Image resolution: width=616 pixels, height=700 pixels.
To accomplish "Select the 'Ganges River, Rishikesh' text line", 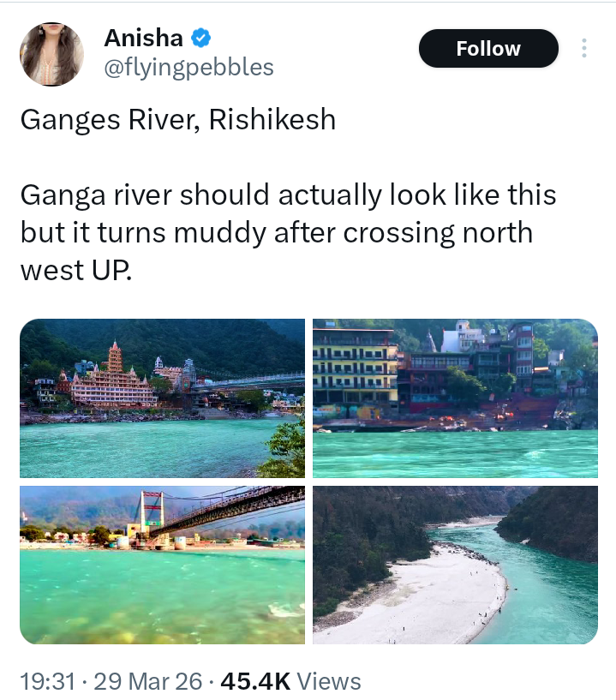I will 177,119.
